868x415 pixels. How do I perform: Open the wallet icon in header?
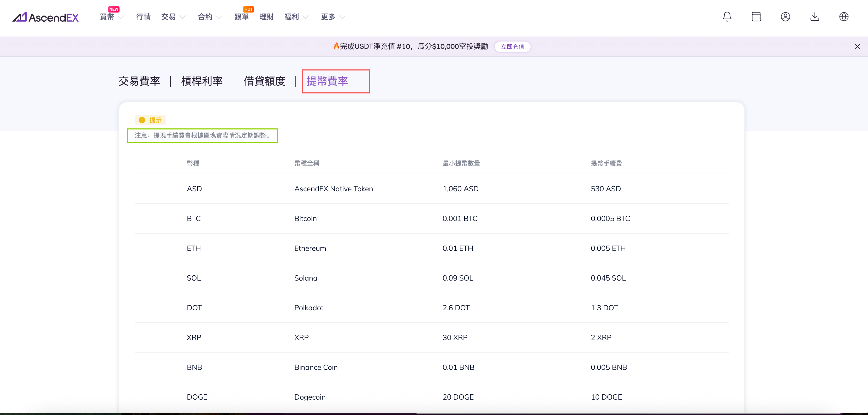[x=756, y=17]
